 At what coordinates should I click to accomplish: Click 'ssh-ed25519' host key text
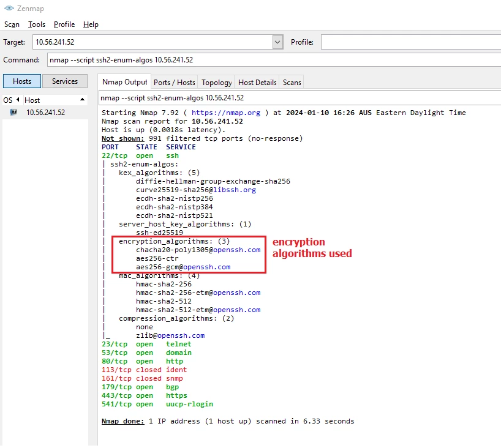pos(159,233)
